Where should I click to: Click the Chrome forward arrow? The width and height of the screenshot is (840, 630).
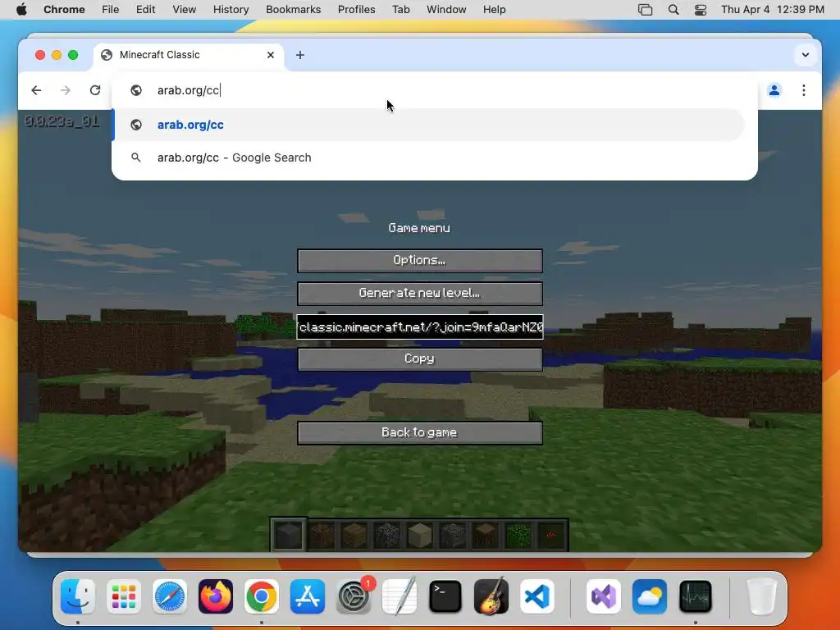(x=66, y=90)
